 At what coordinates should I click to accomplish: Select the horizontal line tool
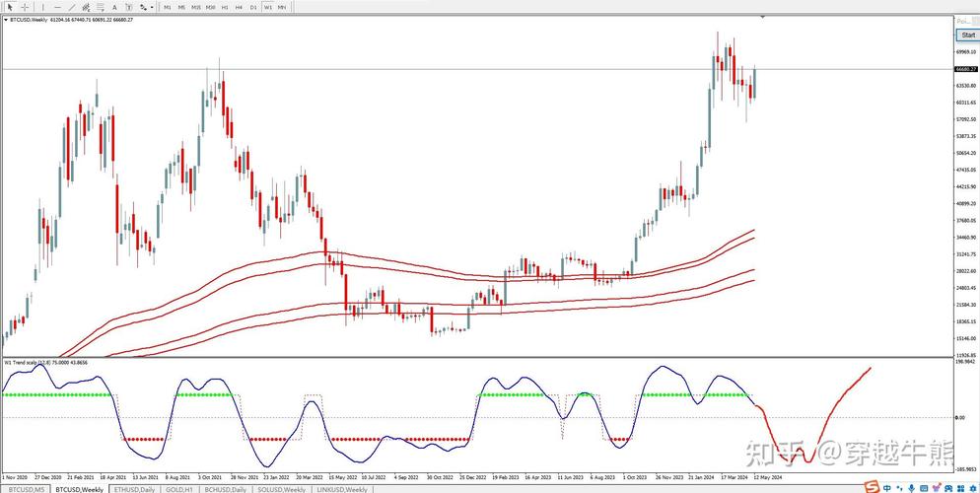[57, 7]
